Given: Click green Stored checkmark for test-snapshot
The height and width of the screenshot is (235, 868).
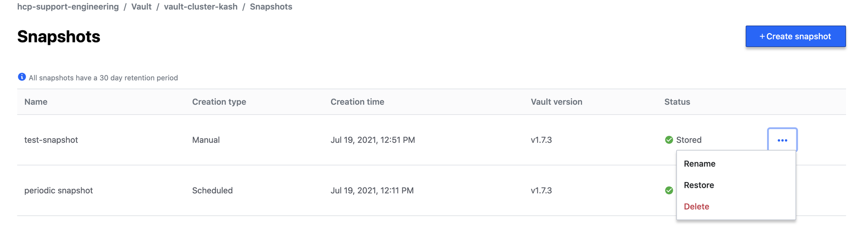Looking at the screenshot, I should (x=669, y=140).
